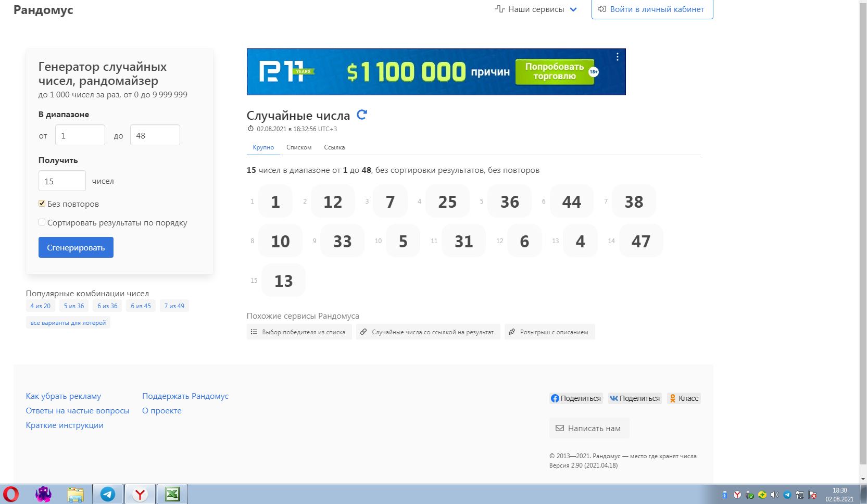Click the refresh icon beside 'Случайные числа'

coord(362,115)
